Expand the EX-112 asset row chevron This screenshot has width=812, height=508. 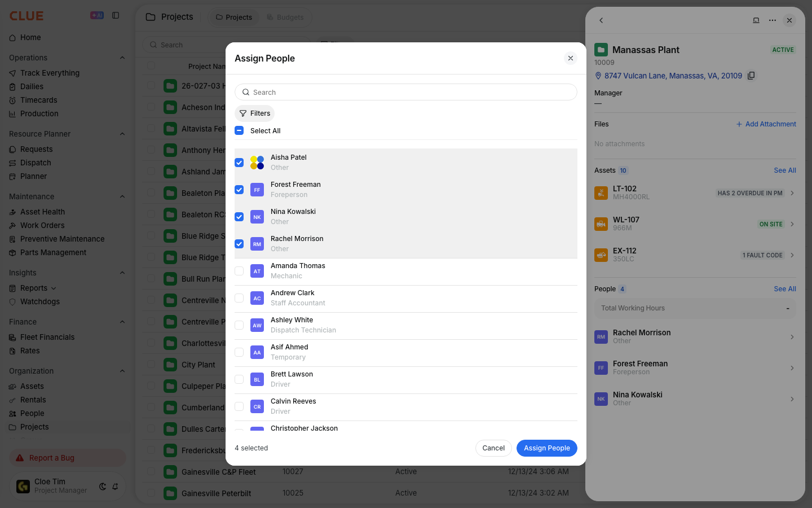[792, 255]
